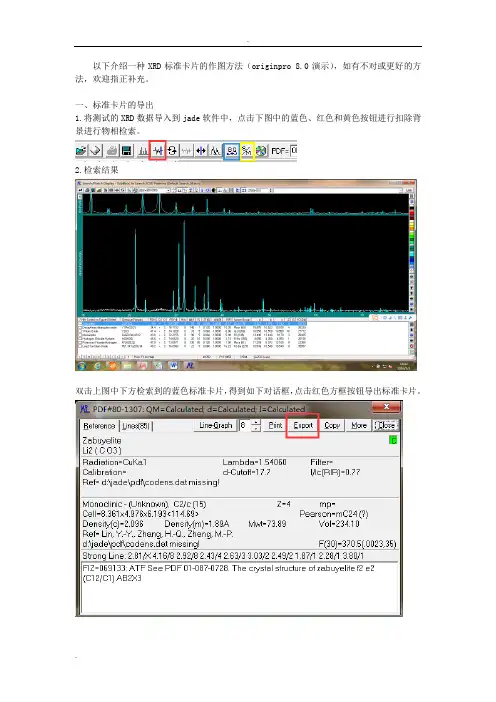496x702 pixels.
Task: Click the 'Strong Line' values row
Action: (x=223, y=556)
